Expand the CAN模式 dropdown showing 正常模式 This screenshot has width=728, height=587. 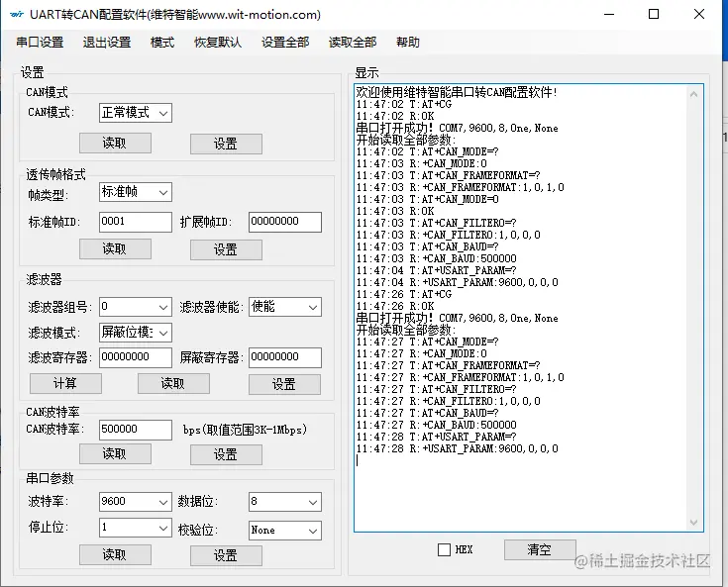coord(135,113)
